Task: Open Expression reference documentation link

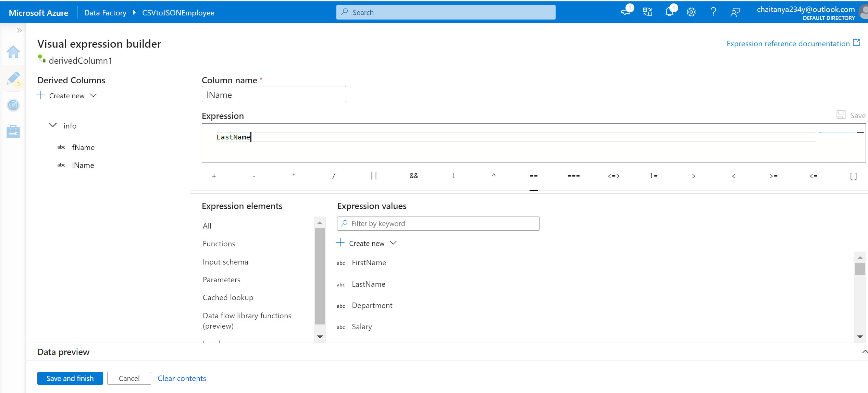Action: point(793,44)
